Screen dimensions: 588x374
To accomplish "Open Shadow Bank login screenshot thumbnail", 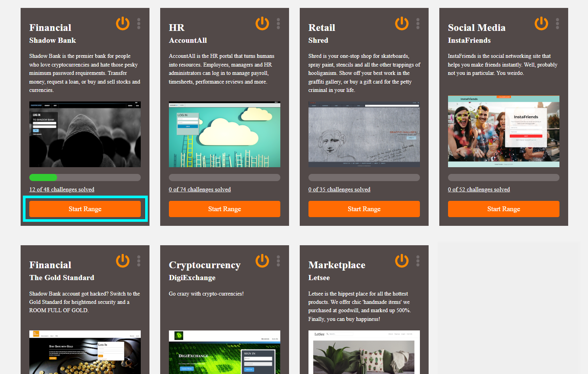I will [85, 134].
